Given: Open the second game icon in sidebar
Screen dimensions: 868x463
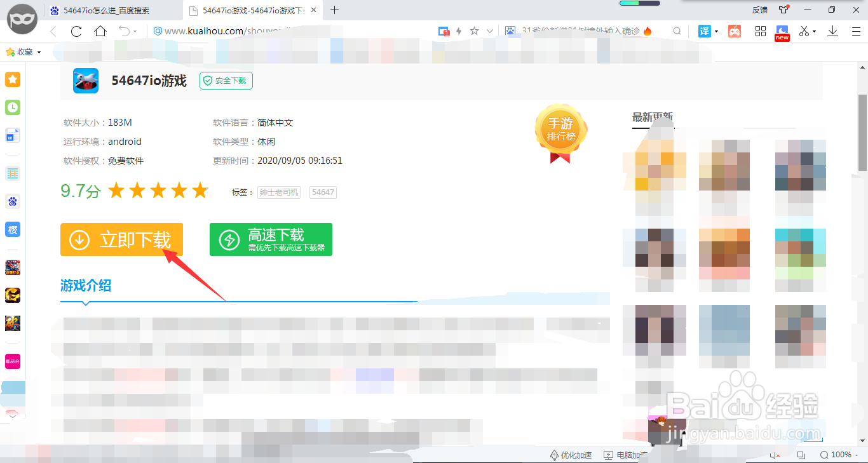Looking at the screenshot, I should (13, 295).
